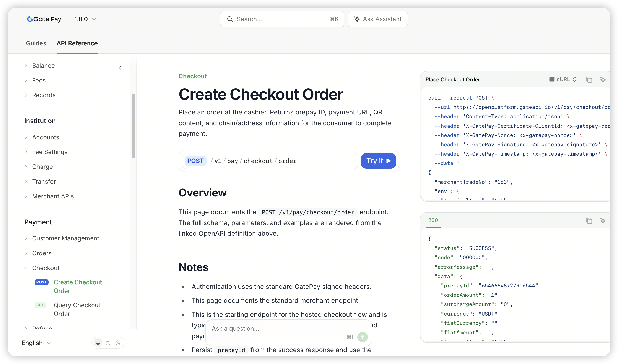
Task: Ask AI about the cURL request sample
Action: [603, 79]
